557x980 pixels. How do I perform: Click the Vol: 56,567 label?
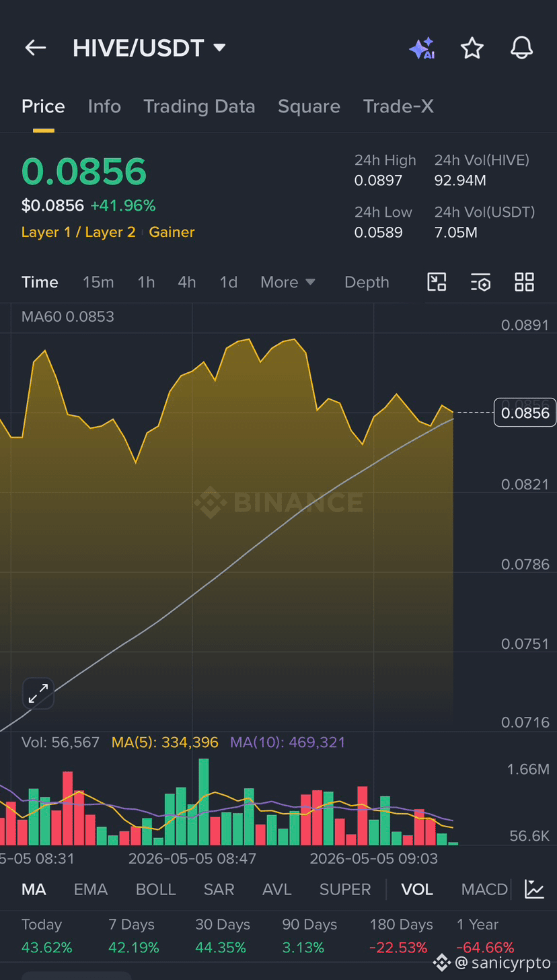[x=61, y=742]
